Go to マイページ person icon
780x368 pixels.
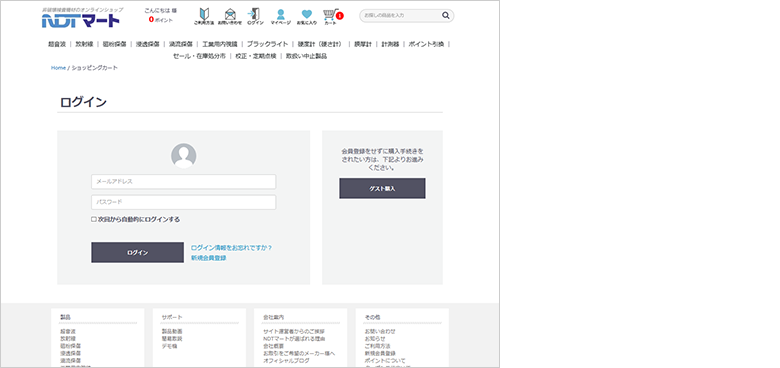[281, 16]
